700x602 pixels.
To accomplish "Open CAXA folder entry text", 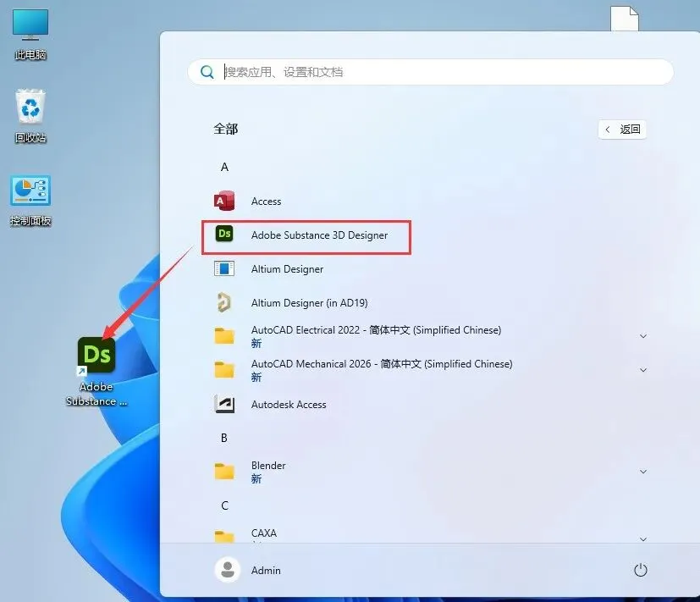I will pyautogui.click(x=264, y=533).
